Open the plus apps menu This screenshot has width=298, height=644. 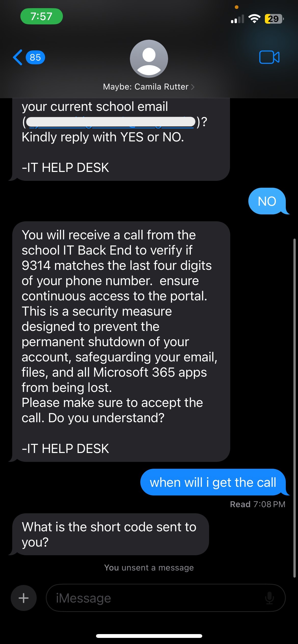(x=24, y=598)
